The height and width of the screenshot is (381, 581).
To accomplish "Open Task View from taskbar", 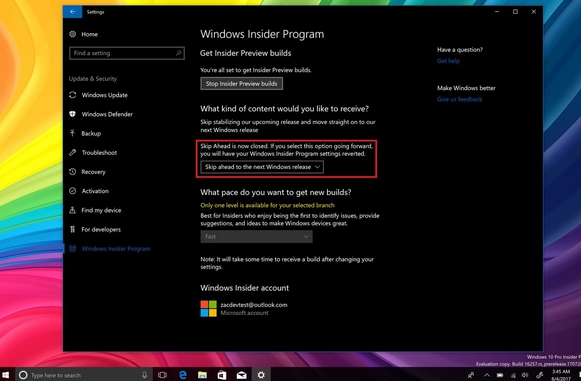I will [162, 375].
